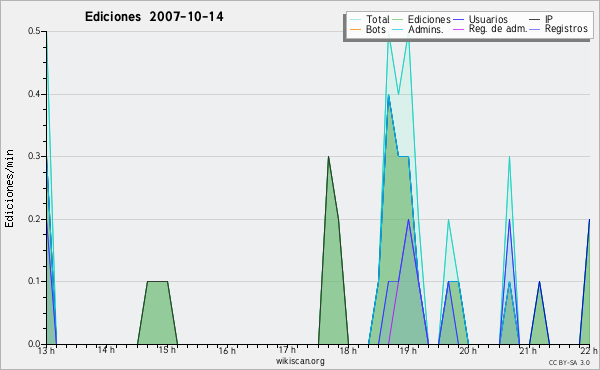Click the 0.0 y-axis value

coord(34,344)
